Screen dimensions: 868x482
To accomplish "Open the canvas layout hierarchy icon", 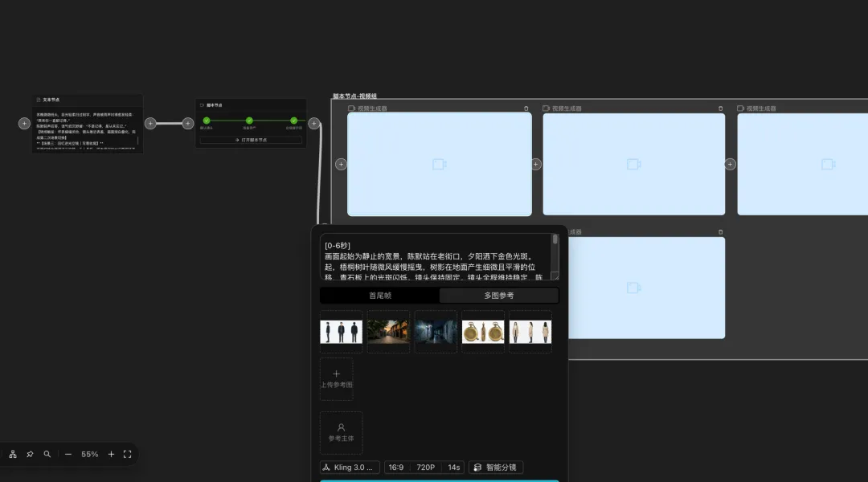I will pyautogui.click(x=13, y=454).
